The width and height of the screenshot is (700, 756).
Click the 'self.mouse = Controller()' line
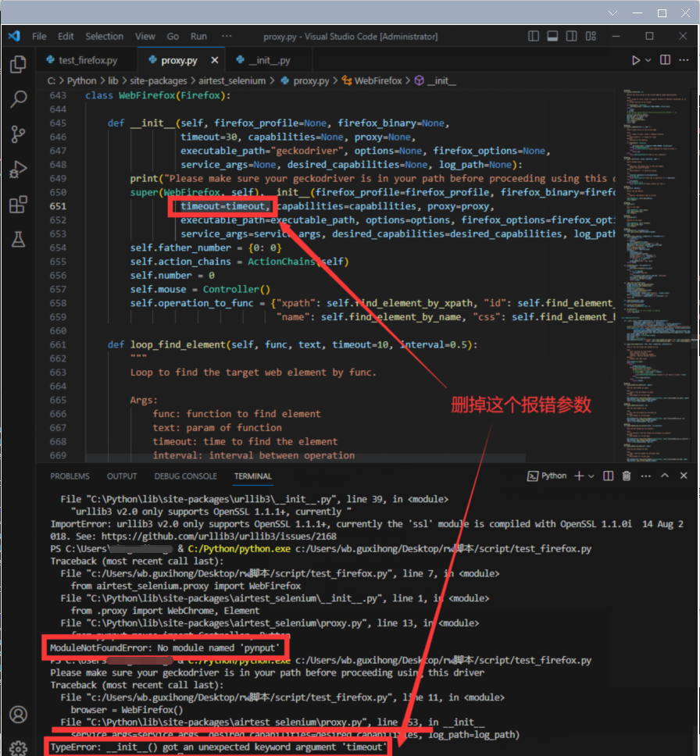click(200, 289)
